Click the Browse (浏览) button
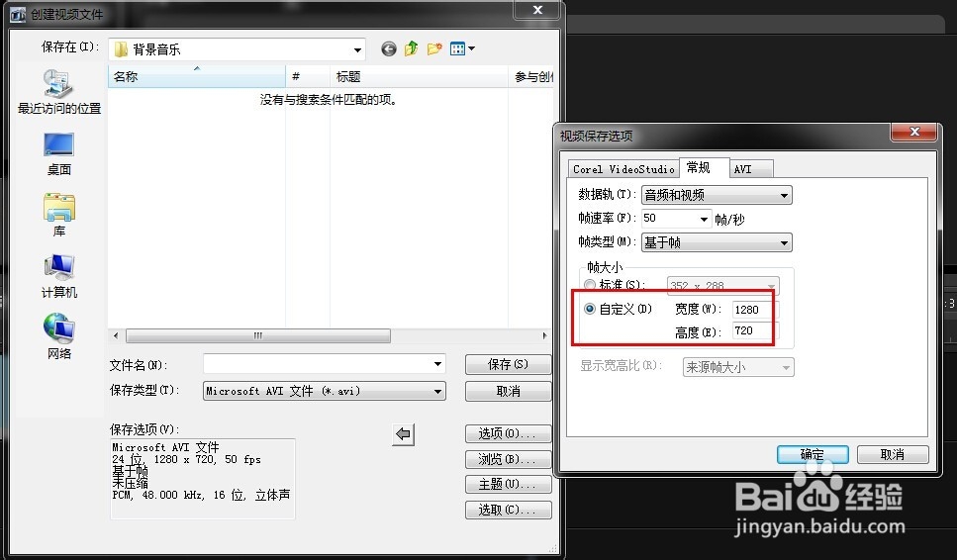Image resolution: width=957 pixels, height=560 pixels. click(508, 459)
